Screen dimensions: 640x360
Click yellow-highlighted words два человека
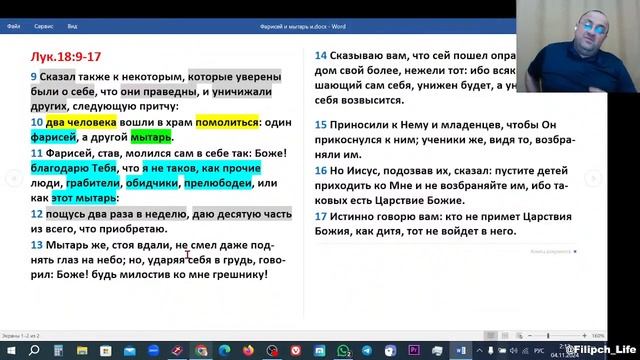tap(81, 122)
